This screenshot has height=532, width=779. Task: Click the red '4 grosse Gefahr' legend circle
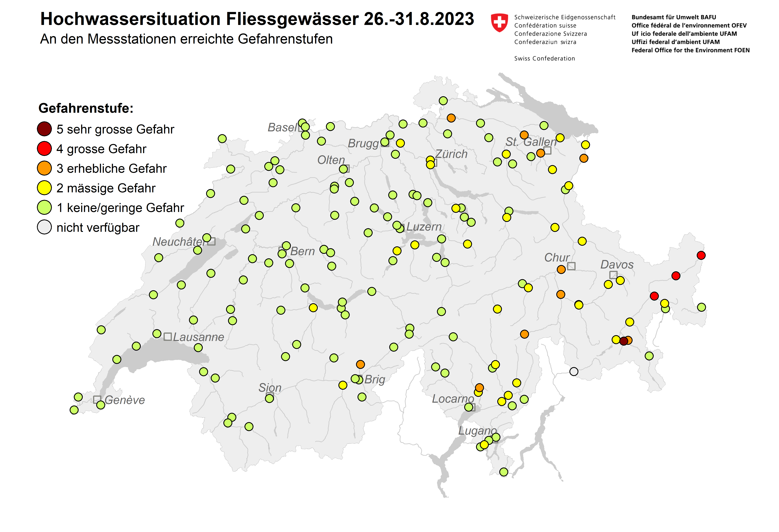tap(44, 148)
